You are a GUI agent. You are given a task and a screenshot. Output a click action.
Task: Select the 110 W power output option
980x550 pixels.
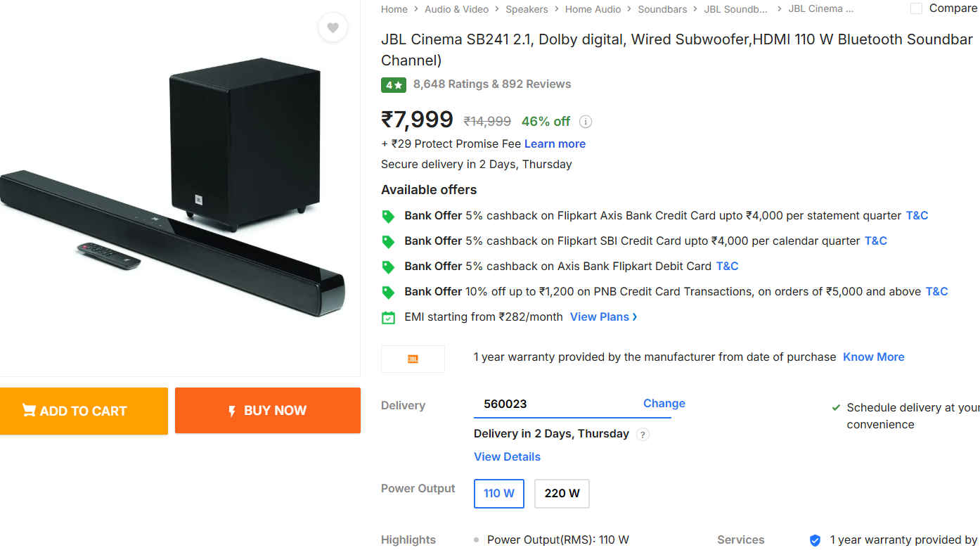click(498, 494)
